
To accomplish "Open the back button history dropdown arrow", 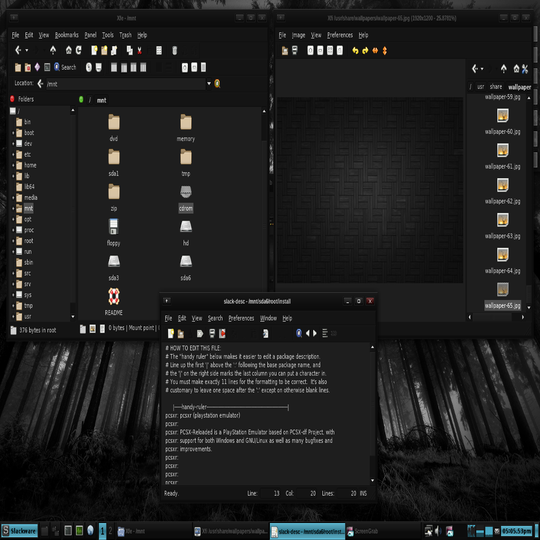I will (27, 51).
